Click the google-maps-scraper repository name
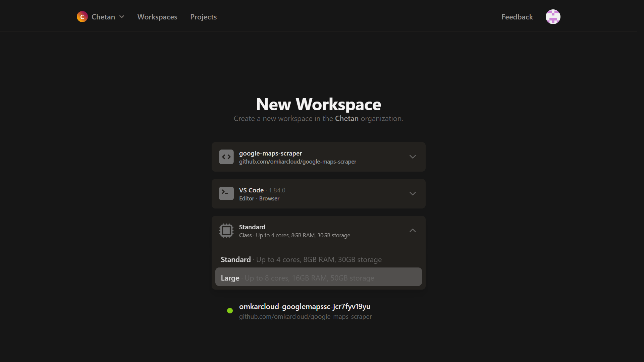The width and height of the screenshot is (644, 362). (270, 153)
